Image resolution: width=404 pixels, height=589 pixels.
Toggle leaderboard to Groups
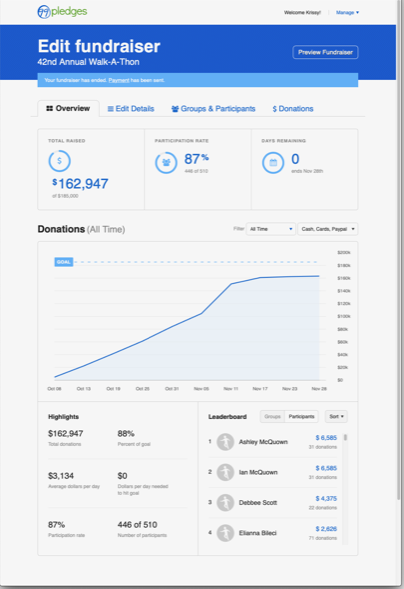[272, 416]
